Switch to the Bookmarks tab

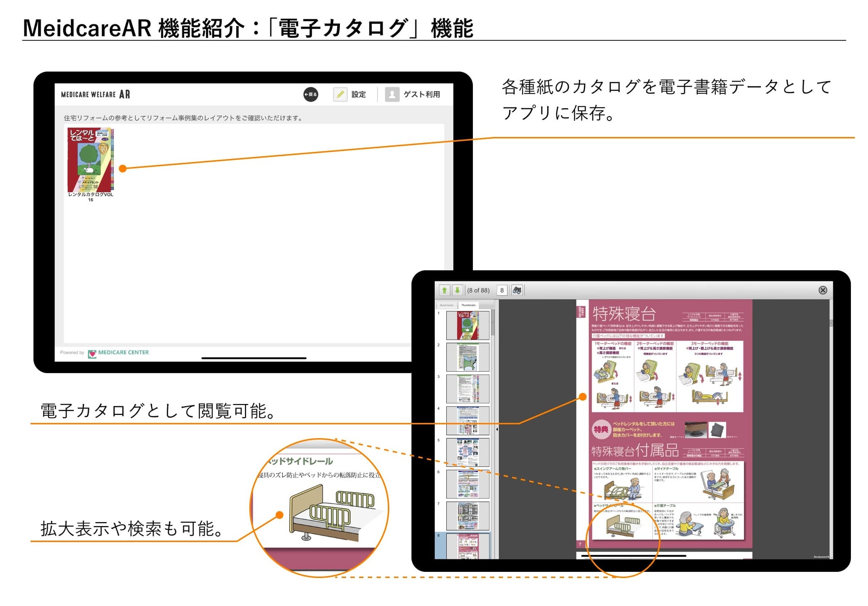447,305
